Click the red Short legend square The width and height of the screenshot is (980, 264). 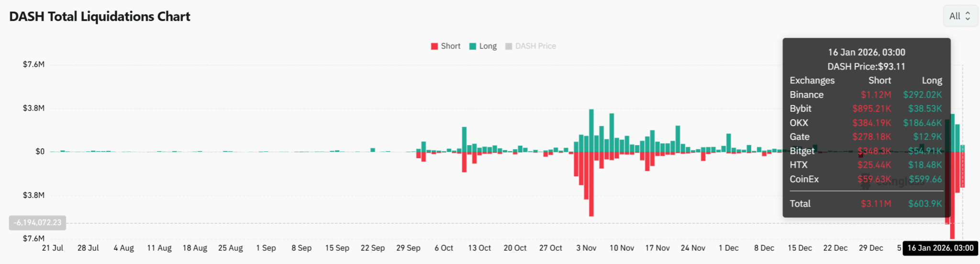pos(434,46)
